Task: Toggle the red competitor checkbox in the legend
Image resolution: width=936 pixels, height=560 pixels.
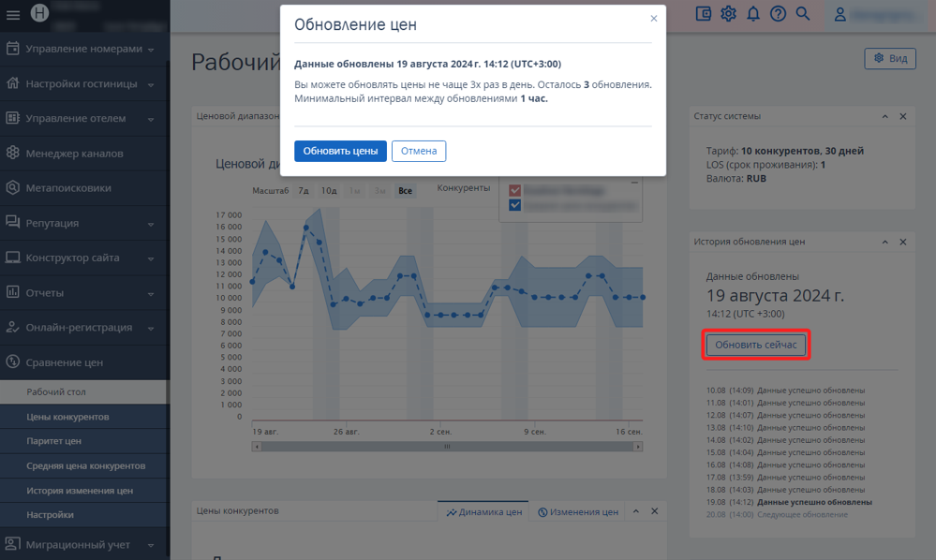Action: [x=515, y=190]
